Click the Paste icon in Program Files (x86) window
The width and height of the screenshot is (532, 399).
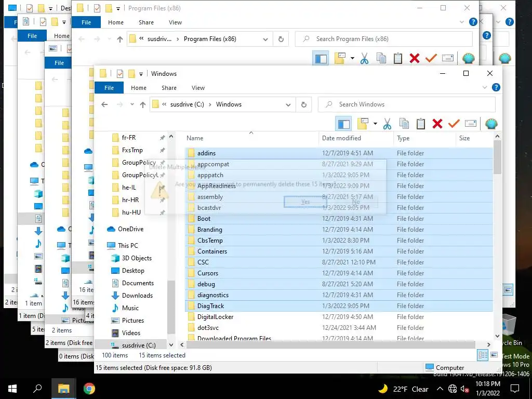[x=397, y=58]
